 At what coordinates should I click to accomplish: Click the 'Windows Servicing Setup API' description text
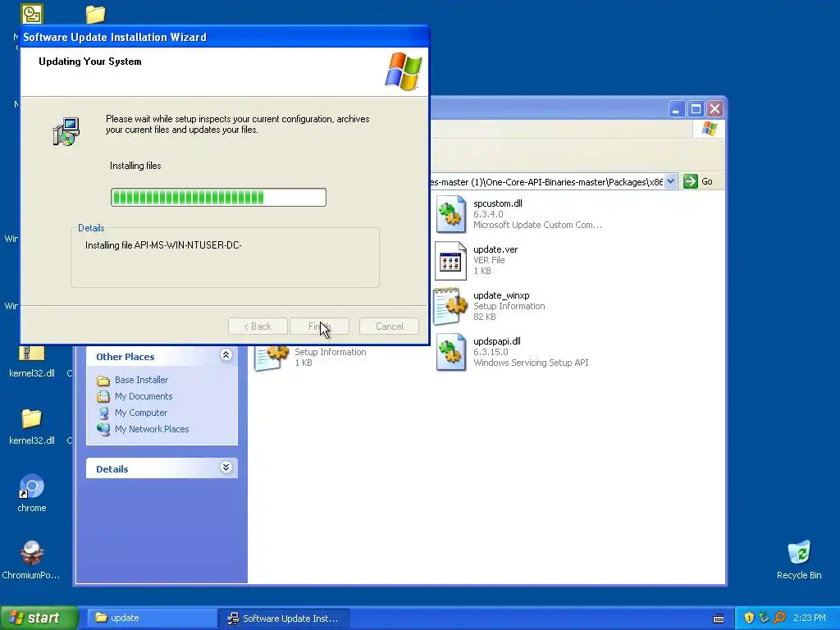pyautogui.click(x=531, y=363)
